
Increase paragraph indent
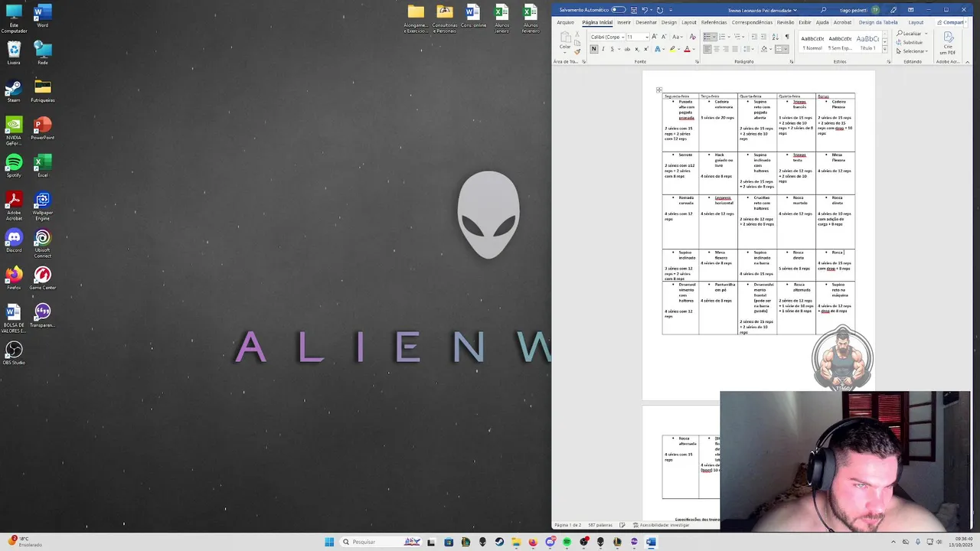tap(763, 37)
